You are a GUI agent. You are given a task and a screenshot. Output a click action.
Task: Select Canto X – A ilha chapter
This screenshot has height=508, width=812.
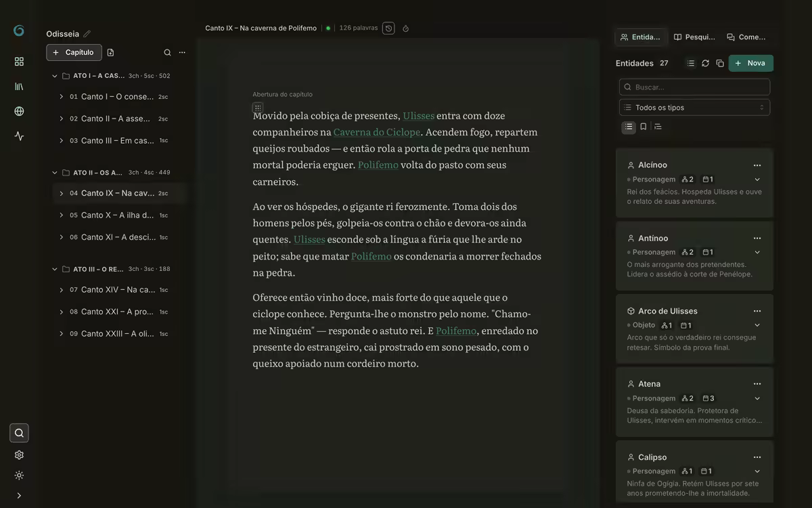click(x=119, y=215)
